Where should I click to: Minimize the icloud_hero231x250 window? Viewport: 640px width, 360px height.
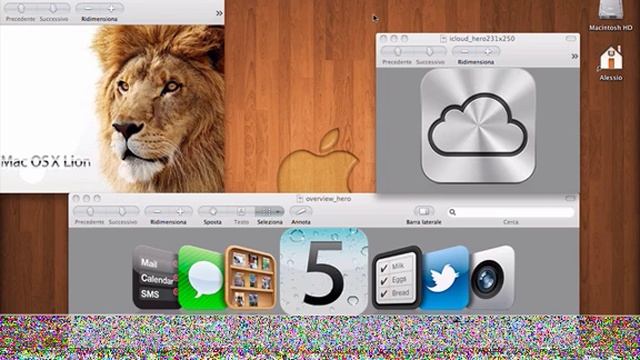(x=394, y=38)
